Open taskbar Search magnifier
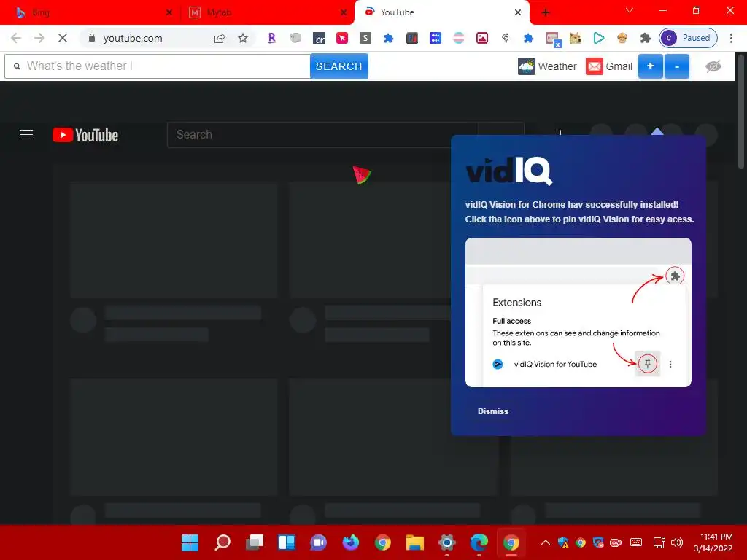Image resolution: width=747 pixels, height=560 pixels. click(x=222, y=542)
